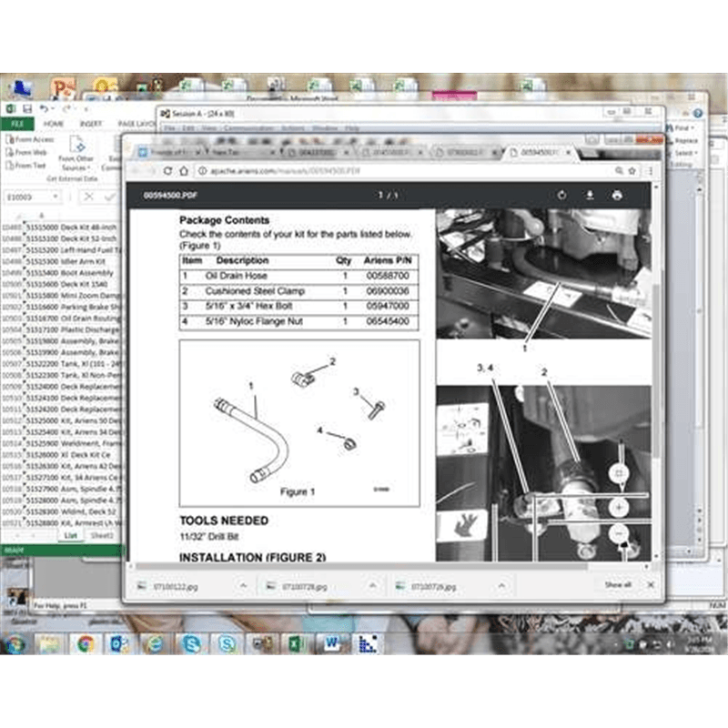Open options arrow for 07100728.jpg download

point(372,586)
